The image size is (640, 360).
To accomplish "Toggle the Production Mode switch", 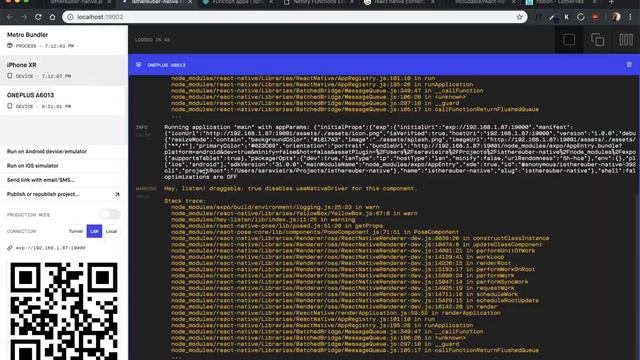I will [x=110, y=214].
